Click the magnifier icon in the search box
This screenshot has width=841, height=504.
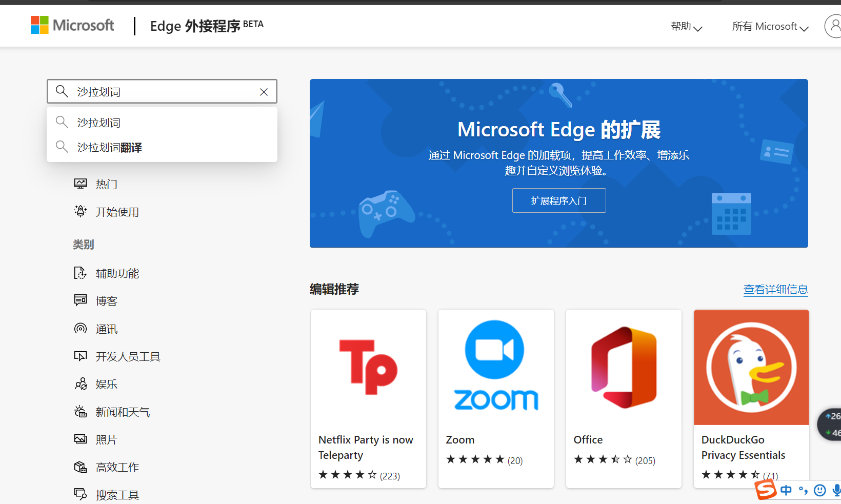(x=62, y=91)
